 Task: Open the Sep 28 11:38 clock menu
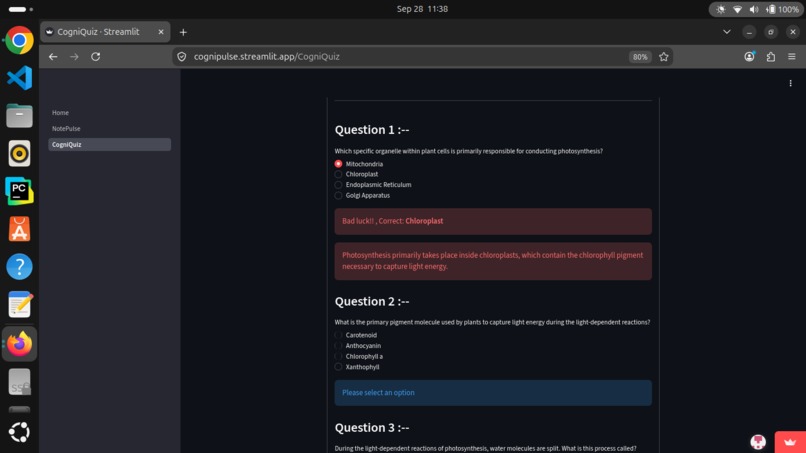tap(422, 9)
